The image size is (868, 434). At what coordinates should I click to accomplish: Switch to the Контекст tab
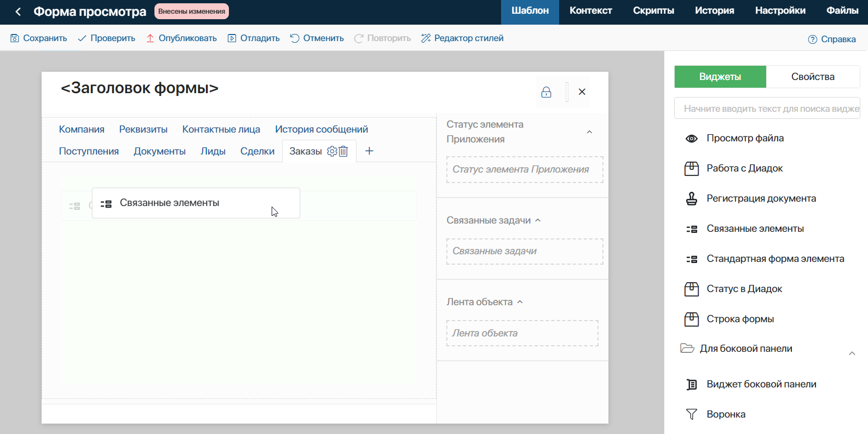coord(590,11)
